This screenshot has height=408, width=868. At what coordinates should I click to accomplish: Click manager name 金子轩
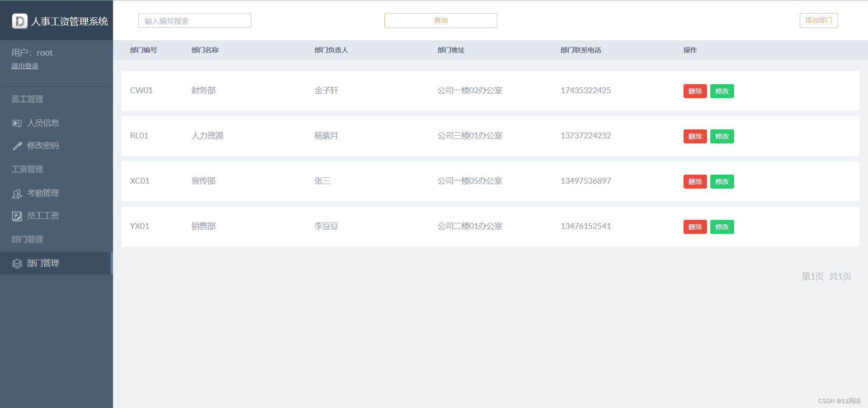point(326,90)
